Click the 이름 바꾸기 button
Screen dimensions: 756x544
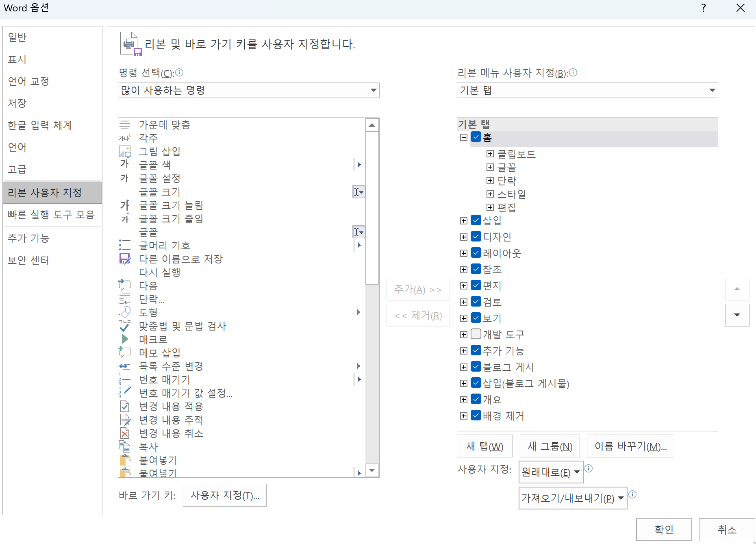pos(630,446)
